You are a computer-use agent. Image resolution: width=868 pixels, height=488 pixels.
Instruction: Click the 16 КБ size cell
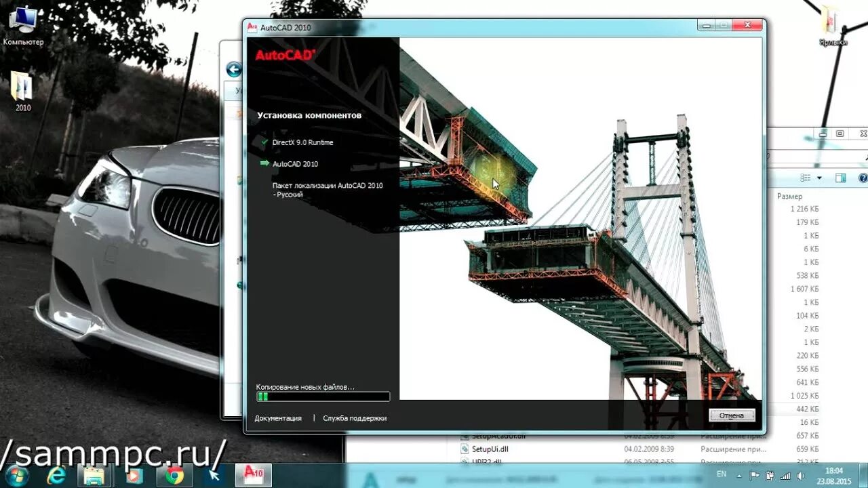pos(810,422)
